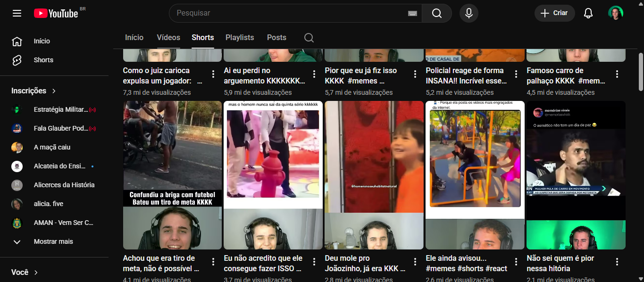Image resolution: width=644 pixels, height=282 pixels.
Task: Open the notifications bell
Action: point(588,13)
